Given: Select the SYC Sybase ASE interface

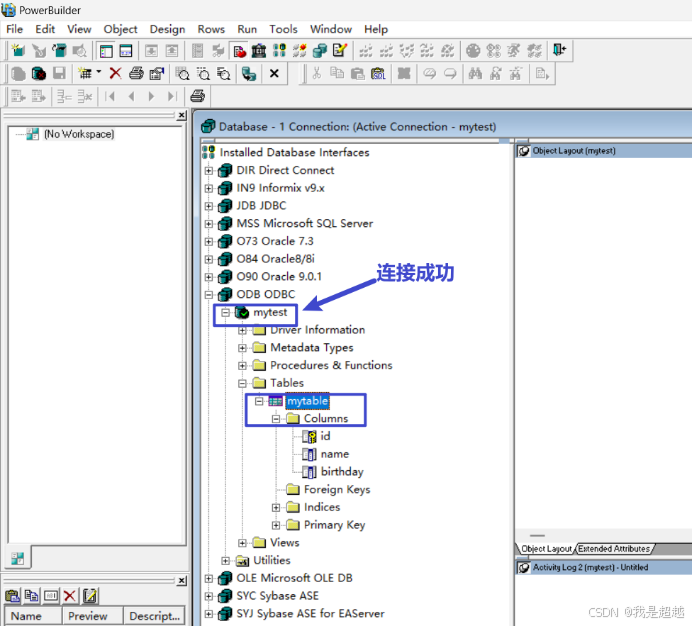Looking at the screenshot, I should (x=277, y=596).
